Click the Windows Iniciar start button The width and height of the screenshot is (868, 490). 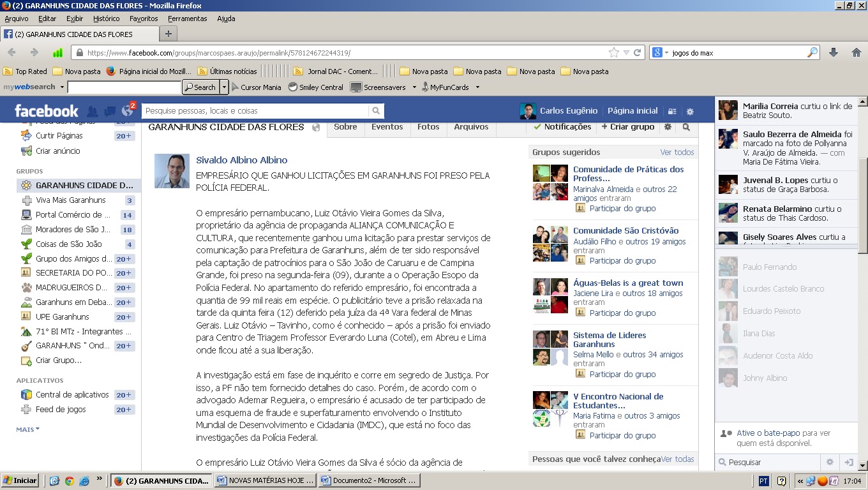(20, 480)
